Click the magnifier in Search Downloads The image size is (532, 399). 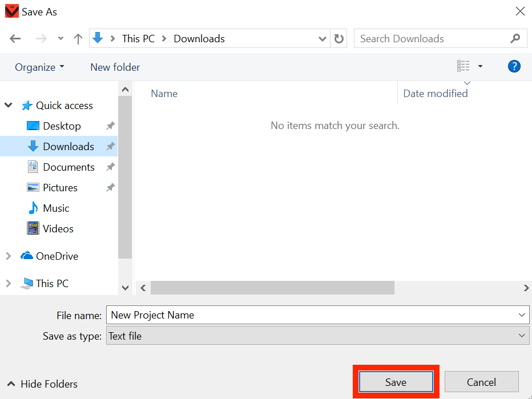pyautogui.click(x=514, y=38)
